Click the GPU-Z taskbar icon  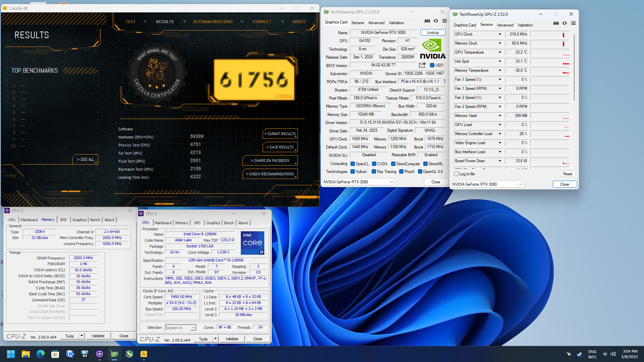pyautogui.click(x=114, y=354)
